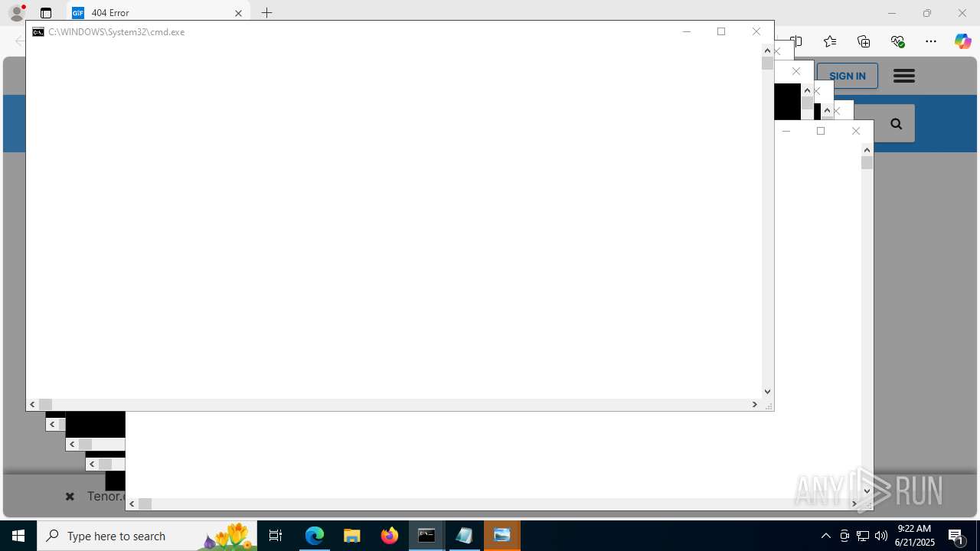The width and height of the screenshot is (980, 551).
Task: Close the largest background cmd window
Action: pos(856,131)
